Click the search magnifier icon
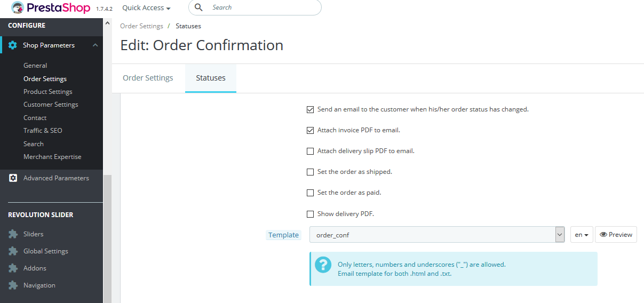 198,7
